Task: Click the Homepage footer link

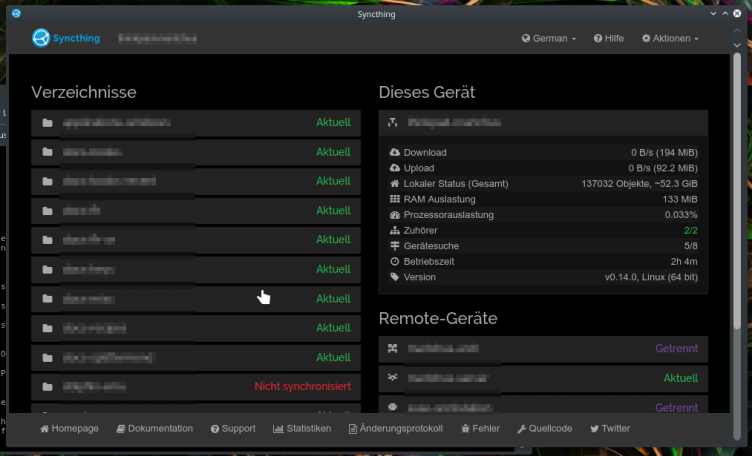Action: point(69,428)
